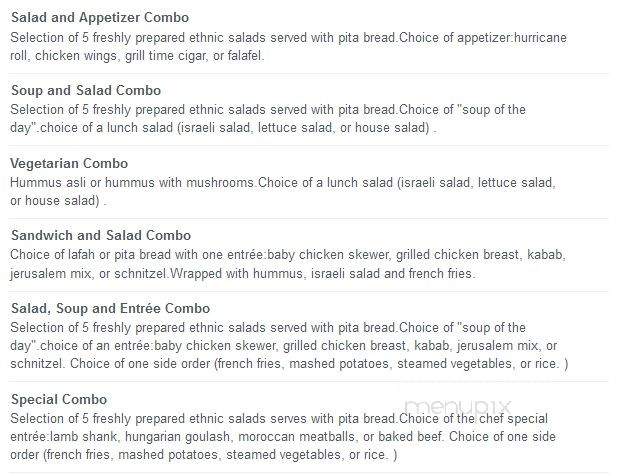Select the Soup and Salad Combo title
619x476 pixels.
point(86,90)
